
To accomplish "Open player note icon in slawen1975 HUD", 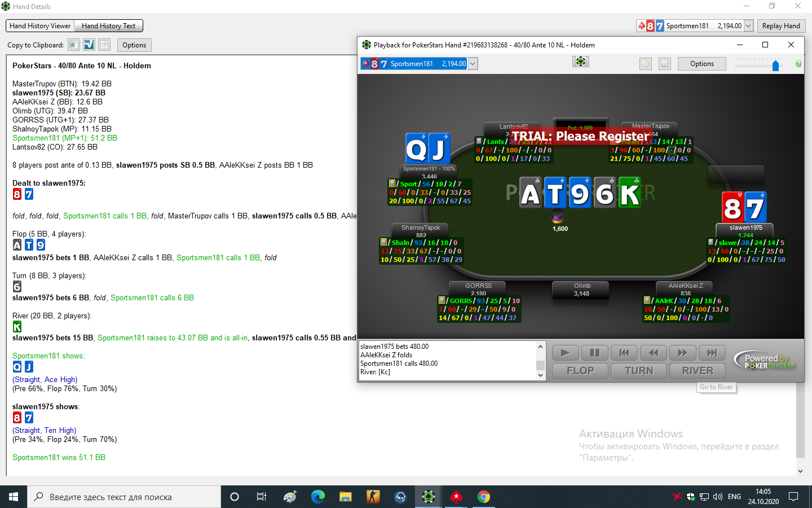I will click(710, 242).
